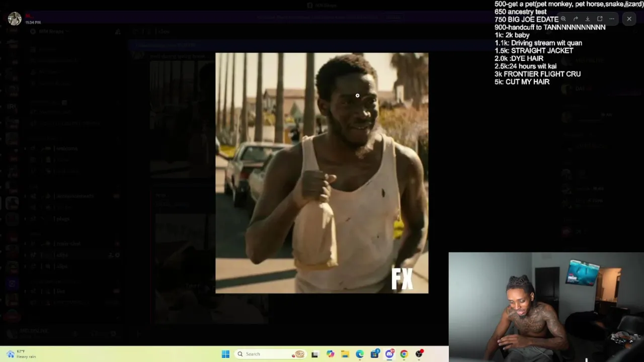The height and width of the screenshot is (362, 644).
Task: Click the webcam feed of the streamer
Action: coord(546,307)
